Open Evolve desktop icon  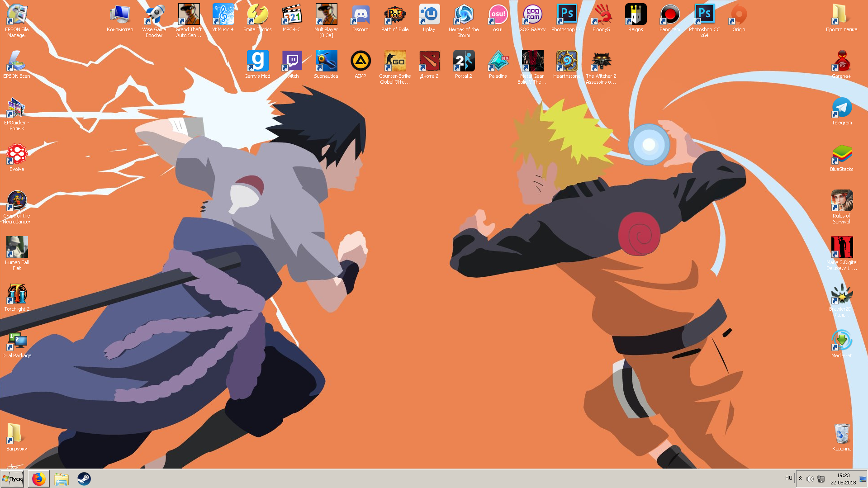point(17,158)
